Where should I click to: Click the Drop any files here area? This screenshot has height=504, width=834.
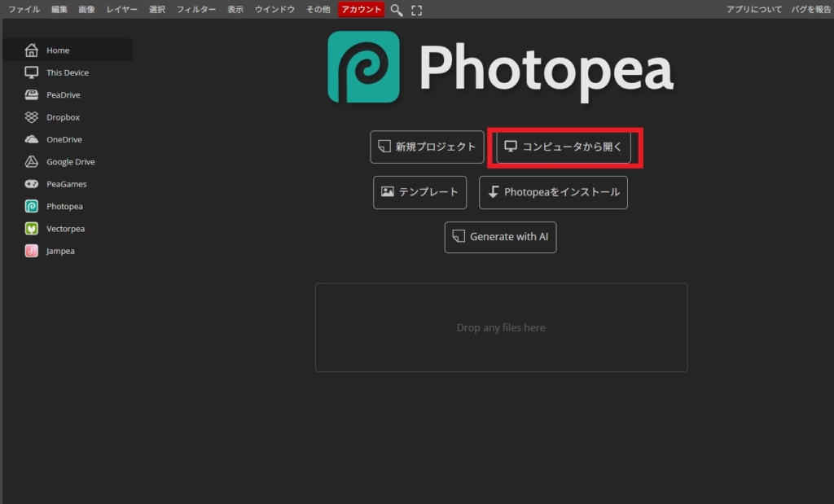[501, 327]
